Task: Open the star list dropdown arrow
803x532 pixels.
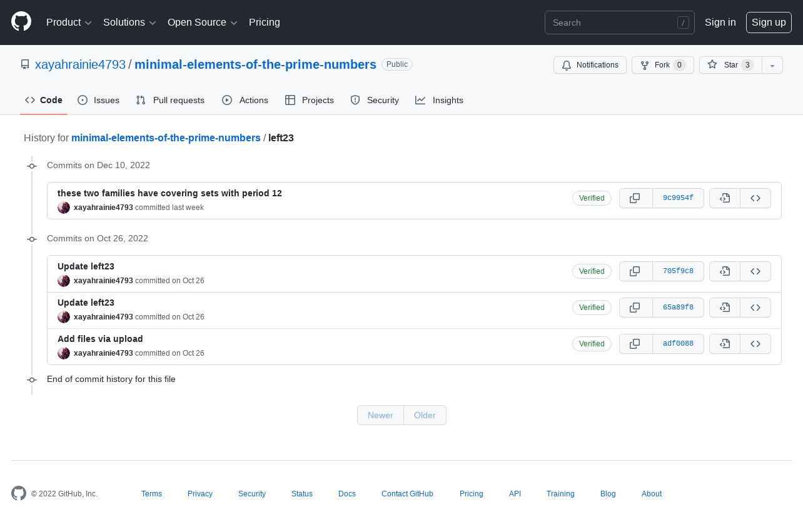Action: point(772,65)
